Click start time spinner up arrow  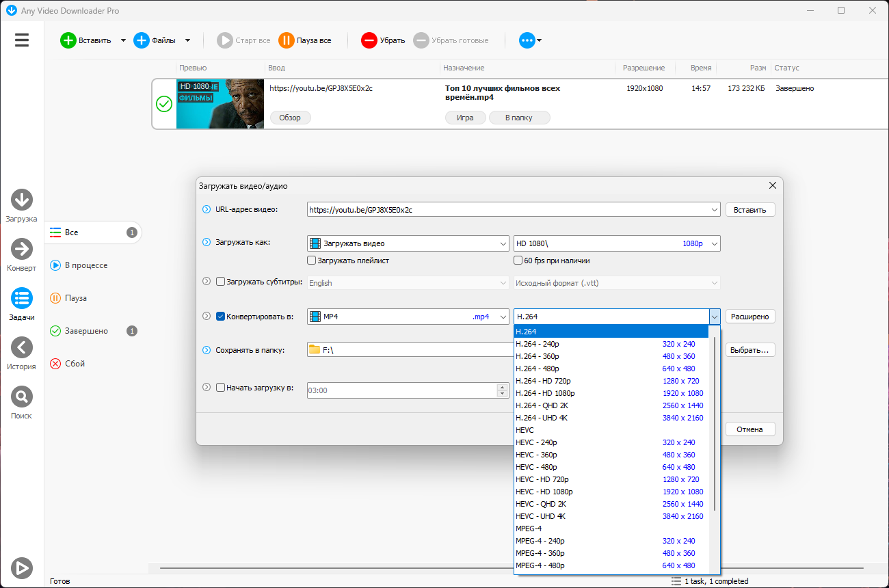tap(503, 387)
